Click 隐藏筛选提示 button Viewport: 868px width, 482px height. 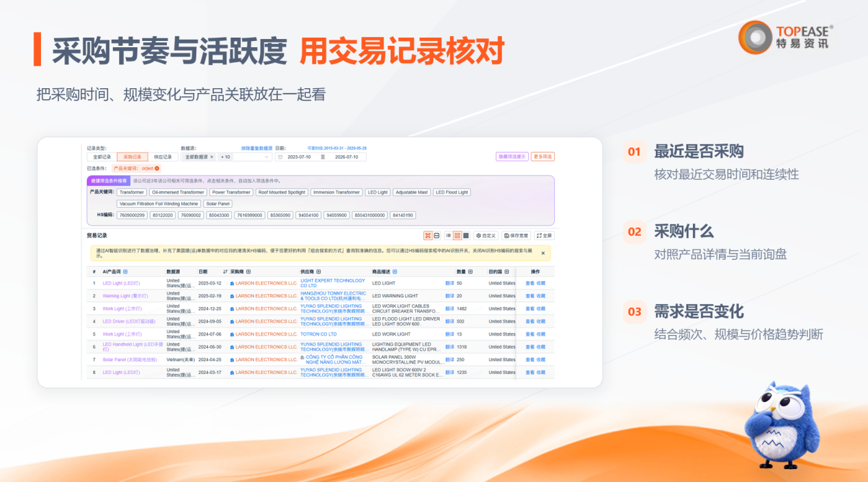(x=512, y=157)
